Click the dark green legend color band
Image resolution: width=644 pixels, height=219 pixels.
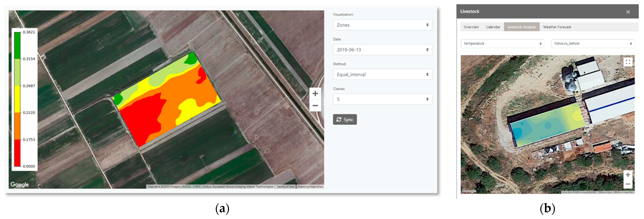coord(17,45)
